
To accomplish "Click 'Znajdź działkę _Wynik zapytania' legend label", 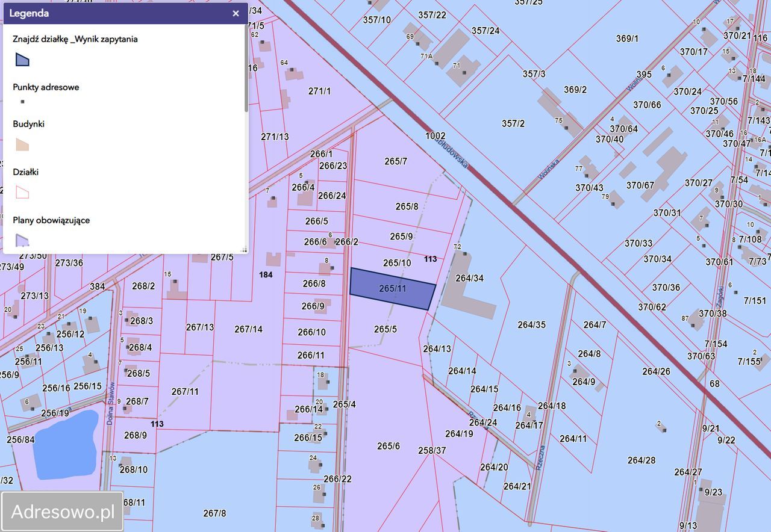I will 75,39.
